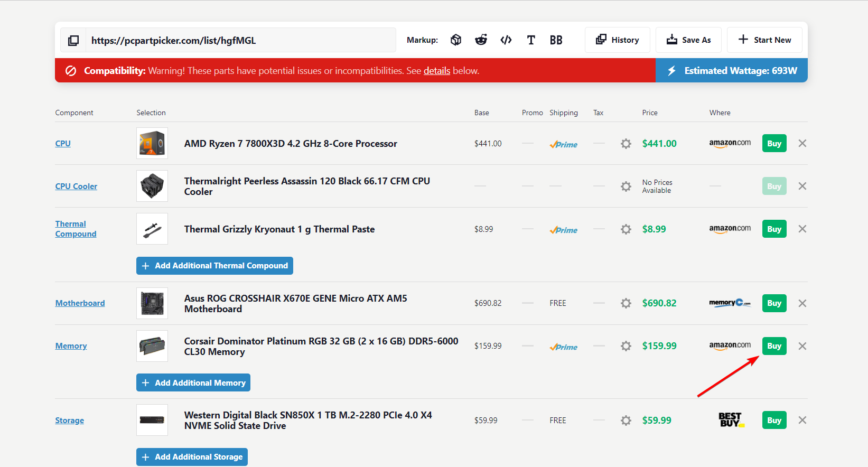Click the Best Buy merchant logo
This screenshot has height=467, width=868.
pos(732,420)
